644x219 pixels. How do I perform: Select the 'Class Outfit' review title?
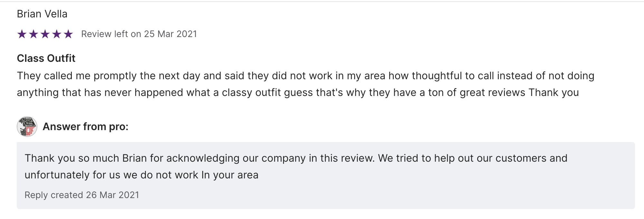(46, 58)
